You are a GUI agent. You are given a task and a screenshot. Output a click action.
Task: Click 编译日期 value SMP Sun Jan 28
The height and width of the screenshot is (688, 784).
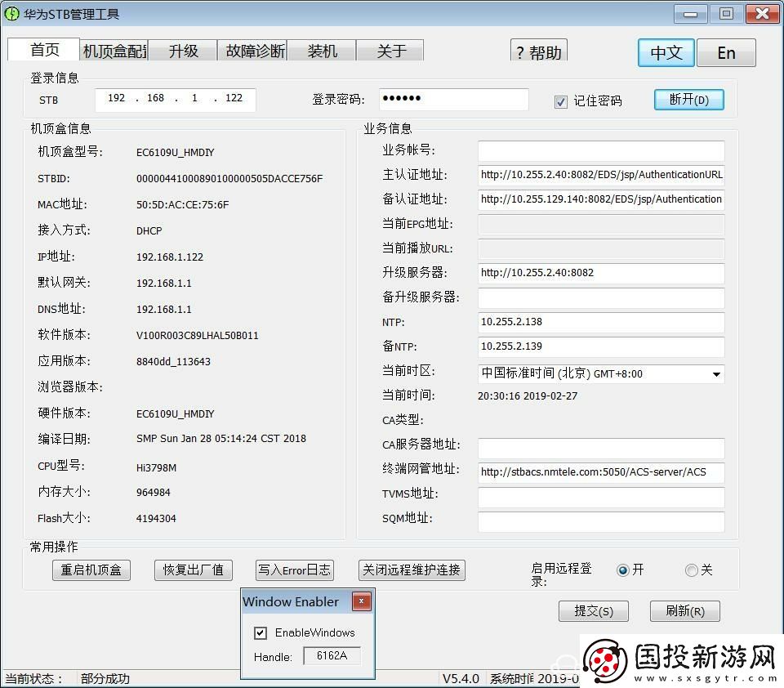(221, 439)
